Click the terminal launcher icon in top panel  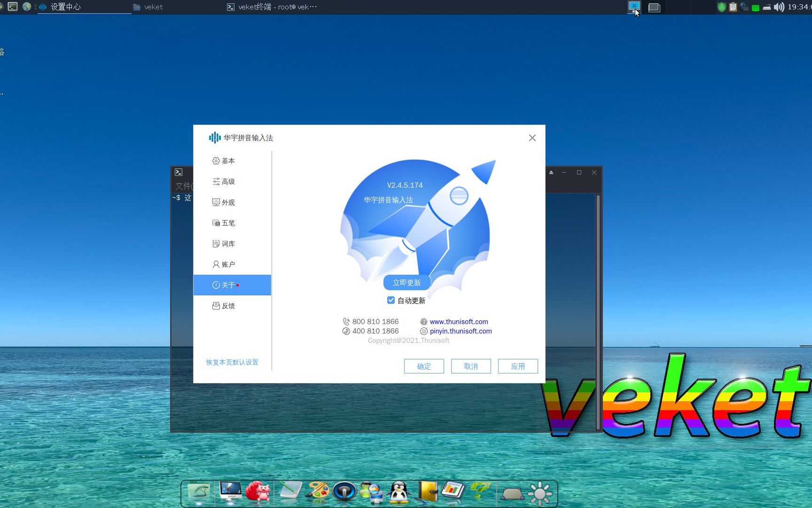13,7
